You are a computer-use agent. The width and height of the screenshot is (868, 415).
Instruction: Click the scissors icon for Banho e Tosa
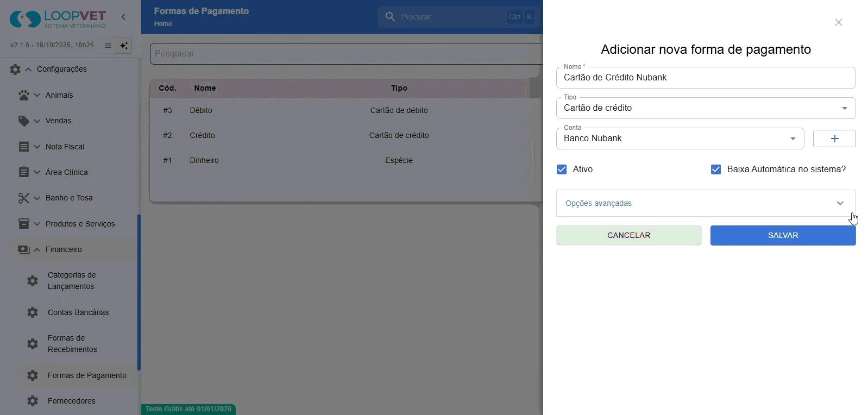(x=24, y=198)
